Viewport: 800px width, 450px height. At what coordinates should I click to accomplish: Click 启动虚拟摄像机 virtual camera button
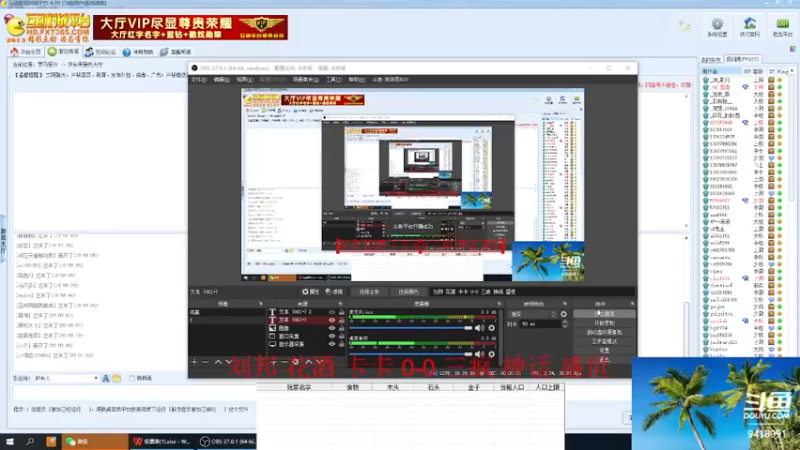tap(604, 332)
